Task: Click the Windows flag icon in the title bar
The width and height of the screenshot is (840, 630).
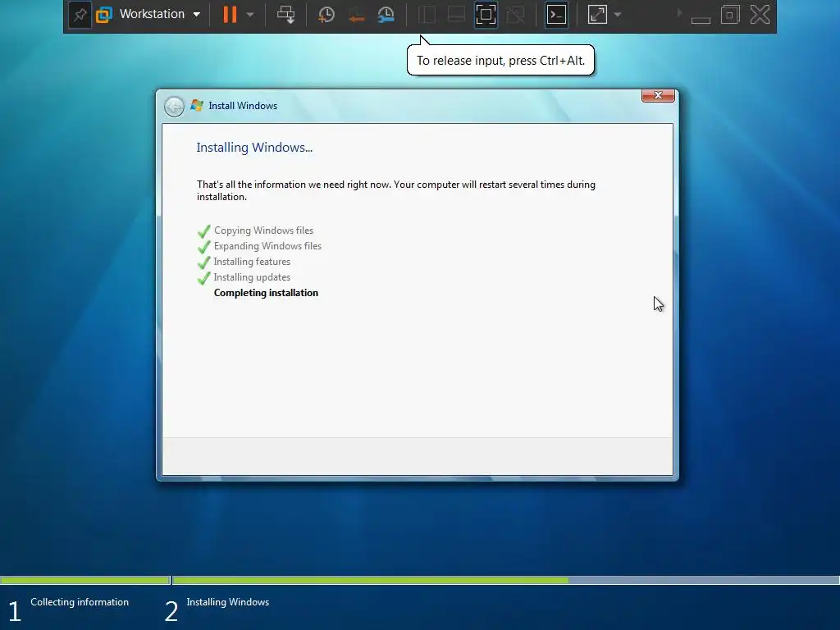Action: [x=197, y=106]
